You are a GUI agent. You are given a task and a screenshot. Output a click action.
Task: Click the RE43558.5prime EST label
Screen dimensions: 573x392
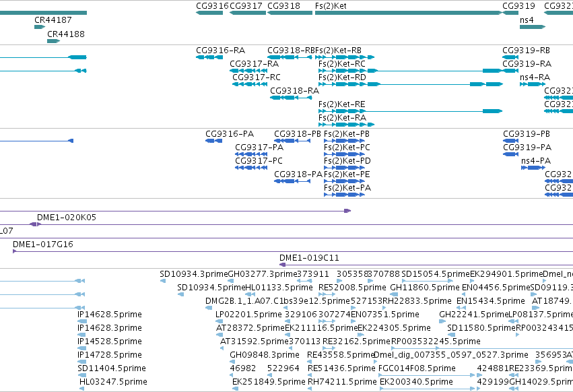(341, 355)
